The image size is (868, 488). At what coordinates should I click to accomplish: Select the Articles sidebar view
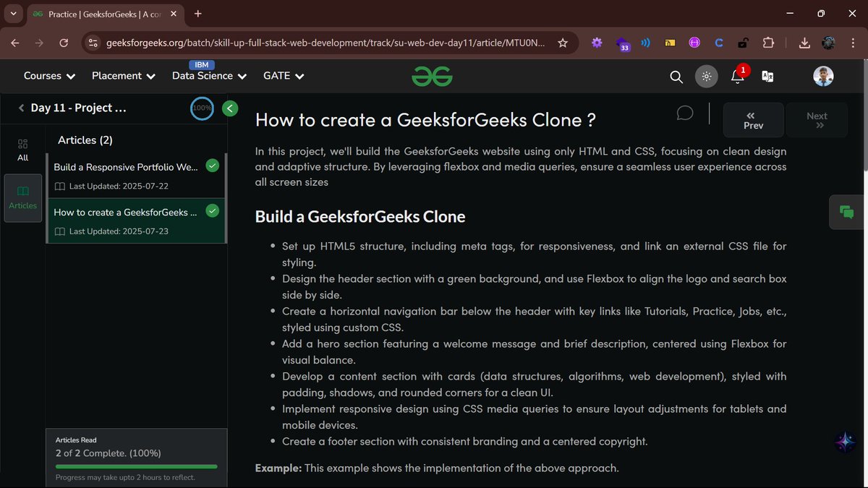[x=23, y=197]
